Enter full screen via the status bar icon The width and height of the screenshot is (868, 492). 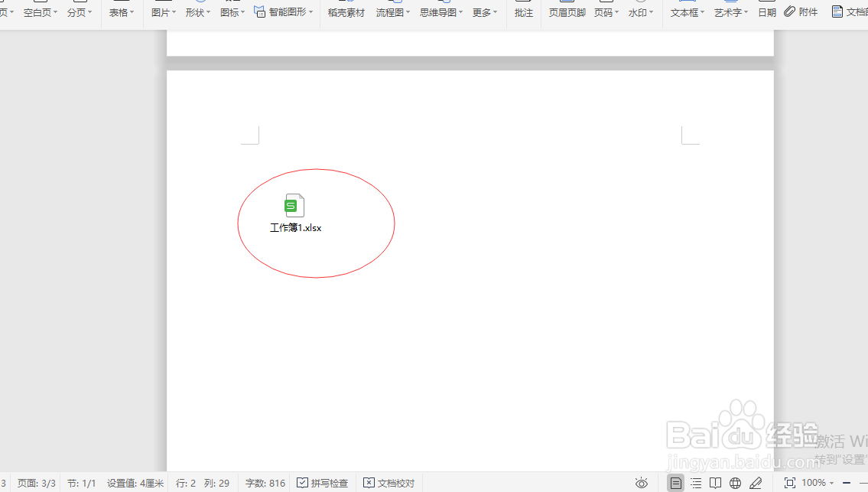pos(790,483)
